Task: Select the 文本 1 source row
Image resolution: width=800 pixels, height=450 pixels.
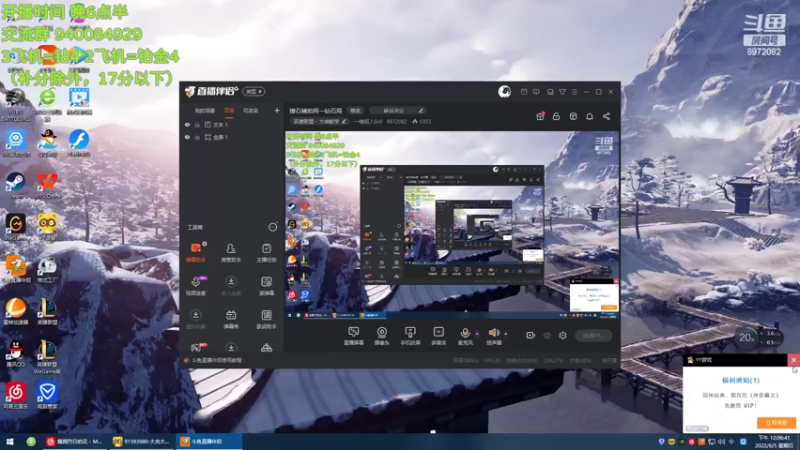Action: 232,124
